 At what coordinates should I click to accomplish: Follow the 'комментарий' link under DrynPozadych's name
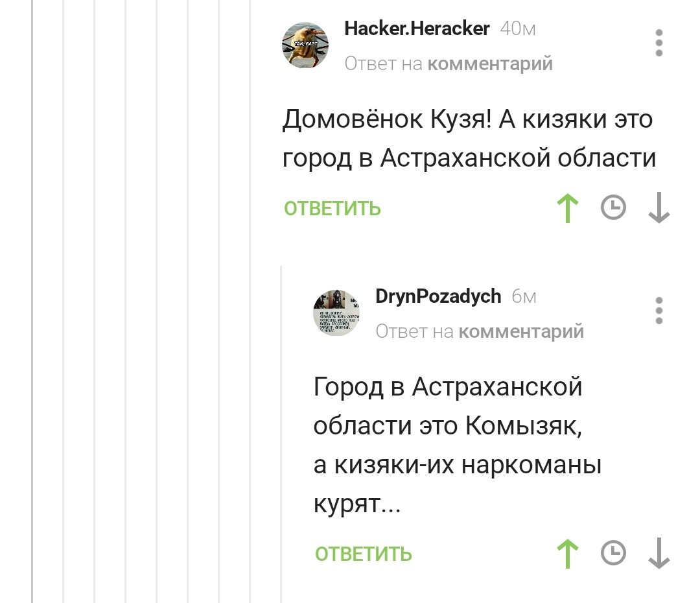[x=521, y=331]
